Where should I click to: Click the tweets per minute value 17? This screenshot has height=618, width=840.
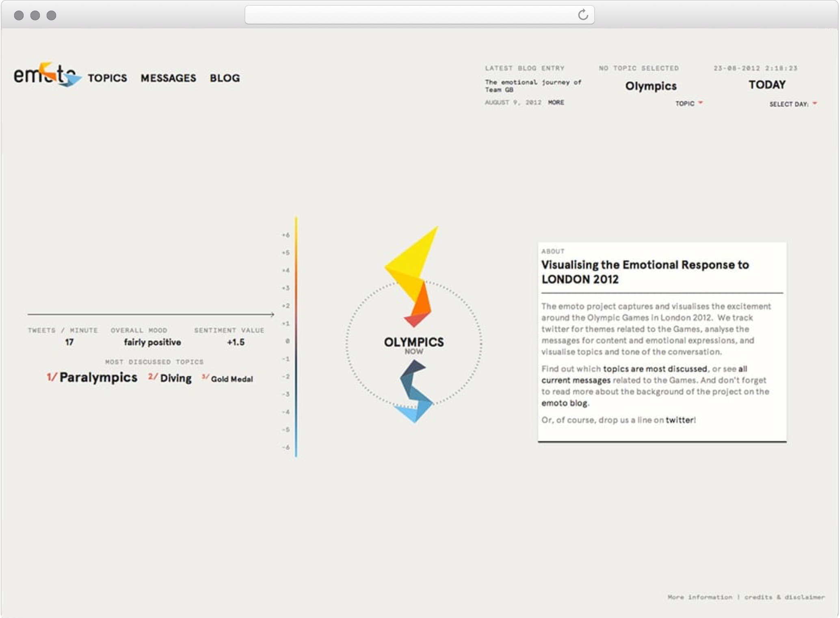tap(69, 342)
